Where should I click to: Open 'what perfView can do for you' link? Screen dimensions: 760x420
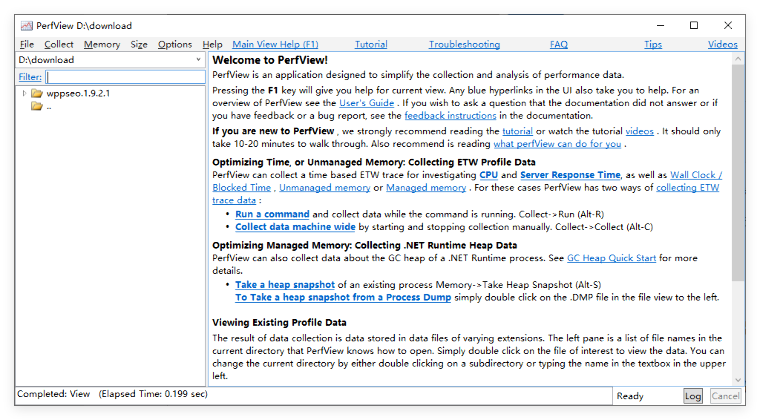point(557,143)
